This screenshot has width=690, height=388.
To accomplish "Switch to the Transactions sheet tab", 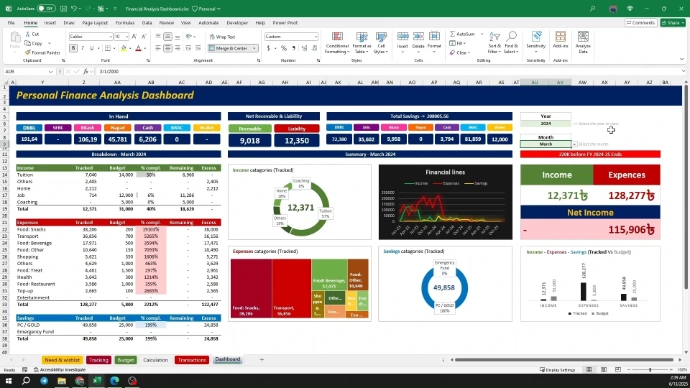I will (191, 360).
